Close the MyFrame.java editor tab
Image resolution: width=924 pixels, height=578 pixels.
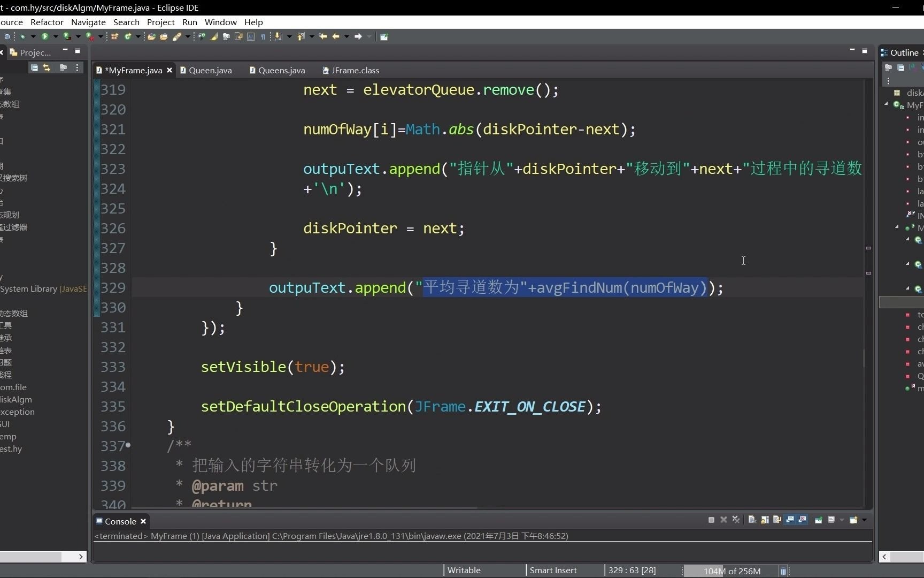coord(170,70)
